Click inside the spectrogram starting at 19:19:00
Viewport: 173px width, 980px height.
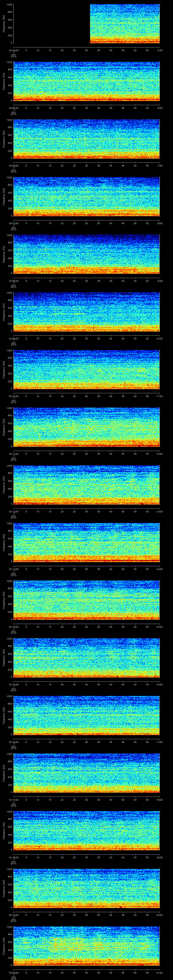[87, 888]
